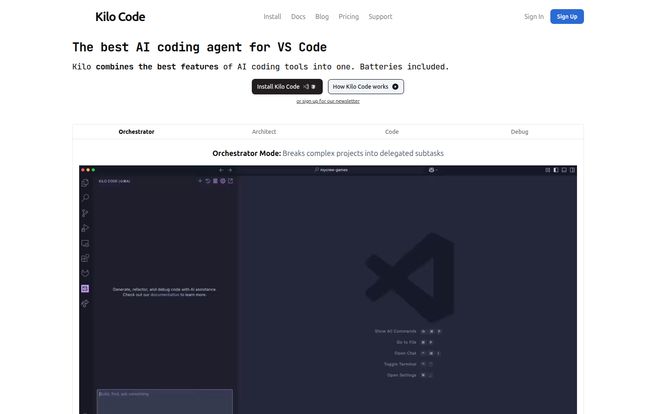
Task: Open the Extensions view icon
Action: 85,258
